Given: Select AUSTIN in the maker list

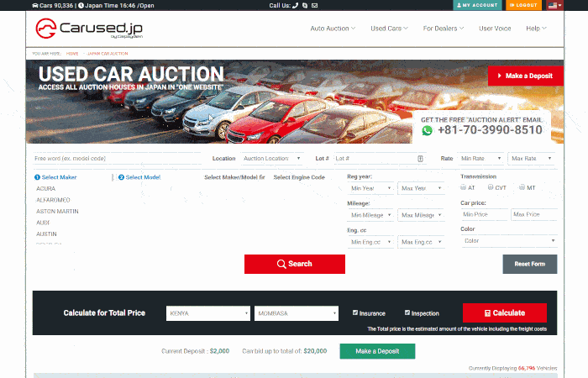Looking at the screenshot, I should click(x=46, y=234).
